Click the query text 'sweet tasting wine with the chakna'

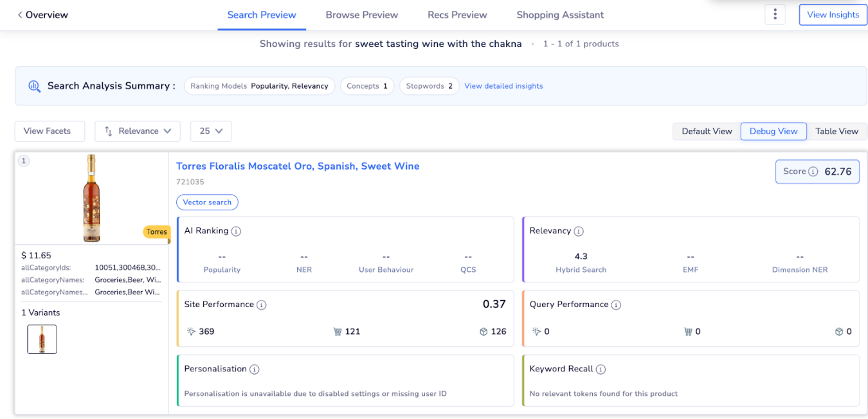point(439,44)
